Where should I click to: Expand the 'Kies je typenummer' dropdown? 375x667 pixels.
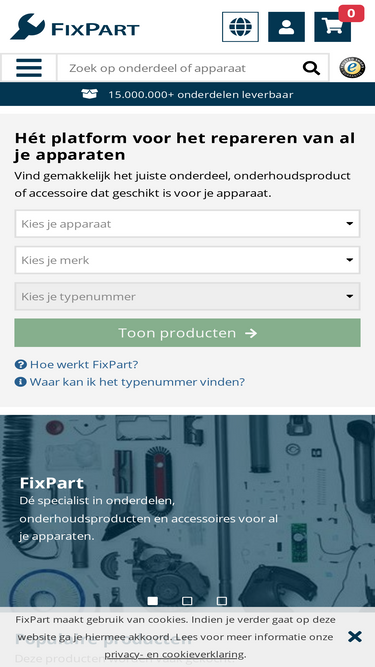pos(188,296)
